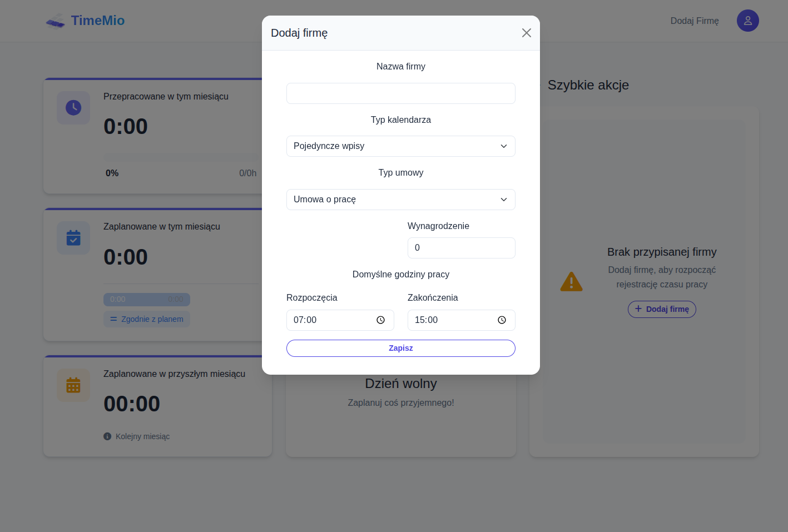The image size is (788, 532).
Task: Click the TimeMio logo icon
Action: click(x=56, y=22)
